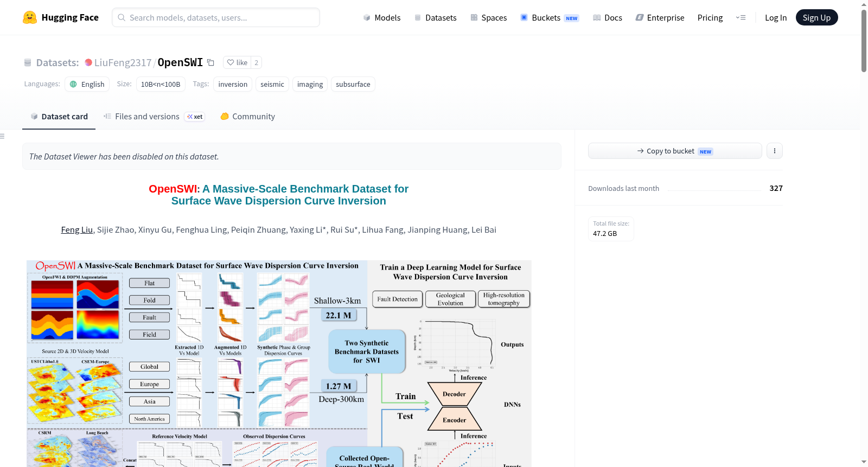Click the subsurface tag

click(353, 84)
